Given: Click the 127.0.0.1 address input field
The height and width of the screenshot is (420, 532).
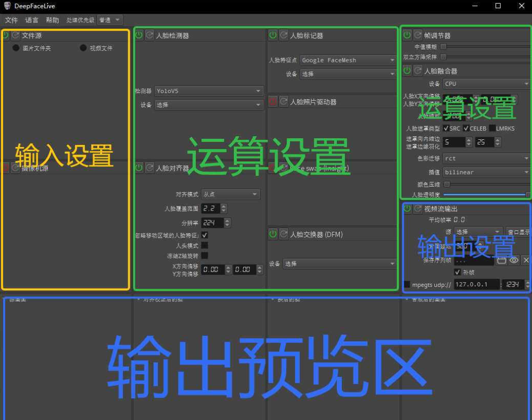Looking at the screenshot, I should (x=476, y=285).
